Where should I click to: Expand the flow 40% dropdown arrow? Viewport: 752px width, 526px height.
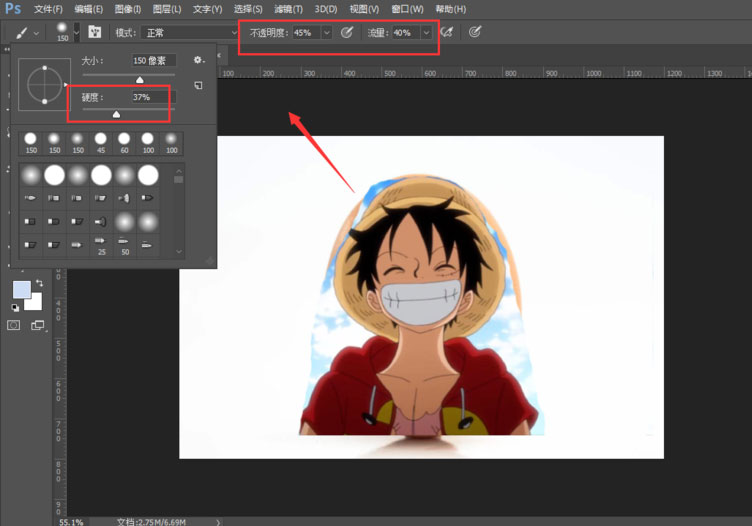[x=426, y=33]
